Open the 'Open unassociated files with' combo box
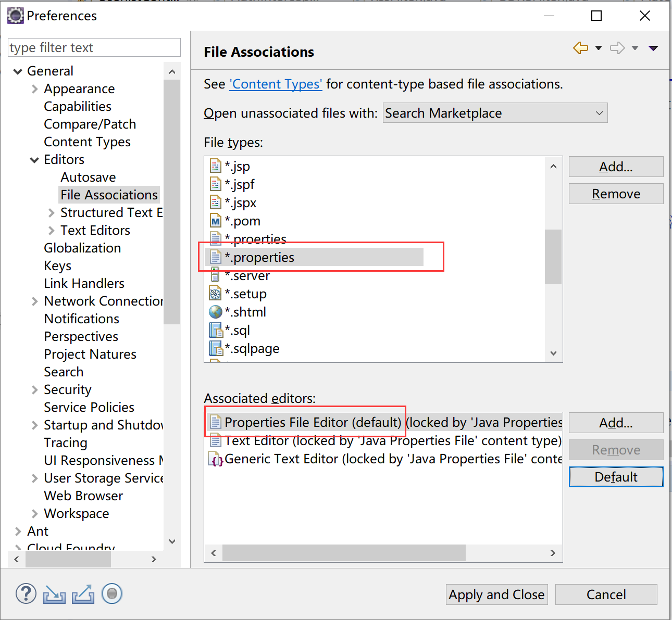Image resolution: width=672 pixels, height=620 pixels. tap(495, 113)
